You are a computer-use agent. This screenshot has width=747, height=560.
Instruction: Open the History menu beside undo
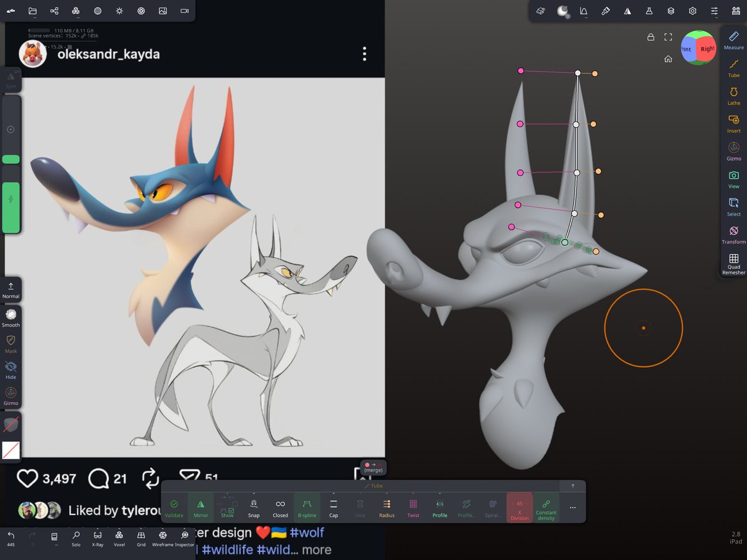pyautogui.click(x=54, y=538)
